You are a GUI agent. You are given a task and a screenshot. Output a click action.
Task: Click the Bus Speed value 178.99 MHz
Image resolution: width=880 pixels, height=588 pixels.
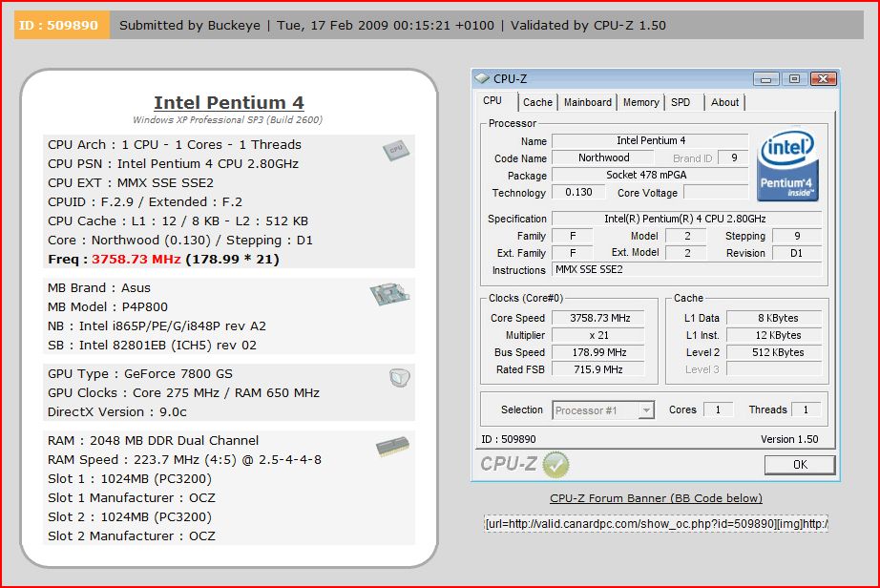598,352
